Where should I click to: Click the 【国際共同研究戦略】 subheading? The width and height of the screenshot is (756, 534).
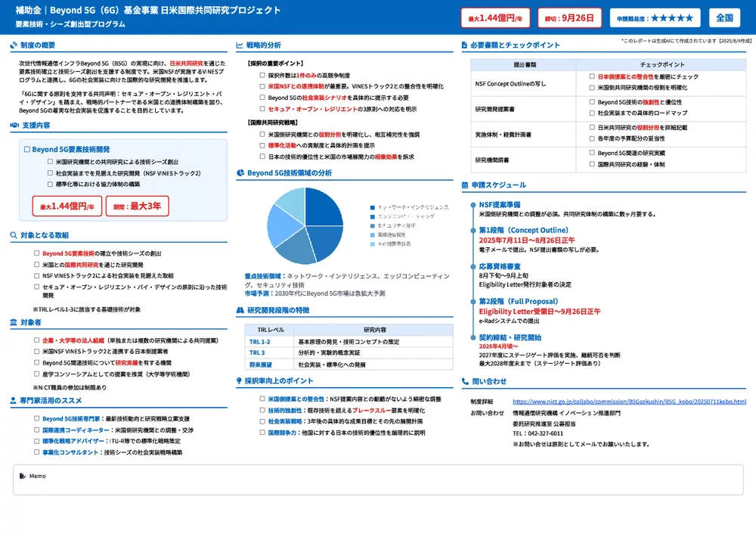point(272,123)
